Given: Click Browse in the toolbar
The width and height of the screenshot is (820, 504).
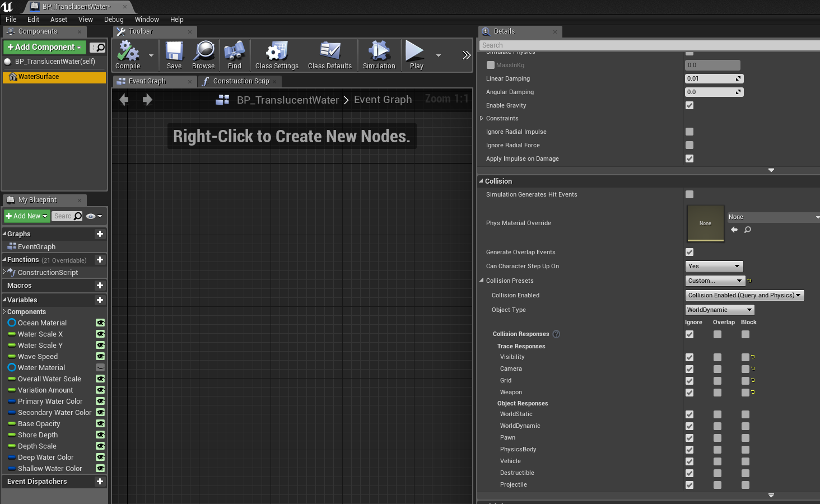Looking at the screenshot, I should [x=203, y=55].
